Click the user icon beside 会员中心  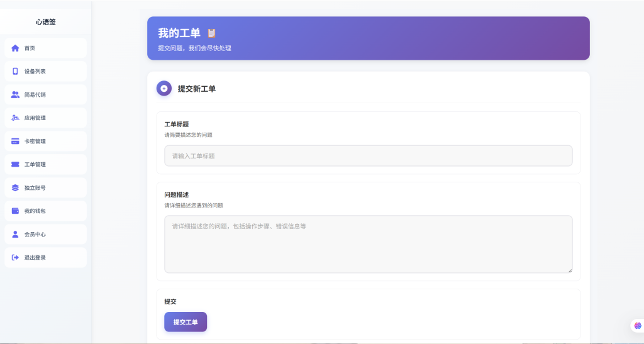(15, 234)
